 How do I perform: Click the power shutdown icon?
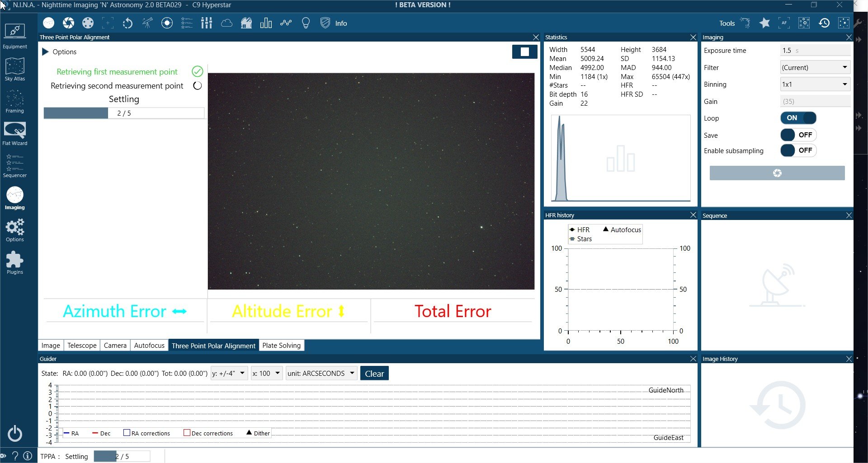point(15,433)
